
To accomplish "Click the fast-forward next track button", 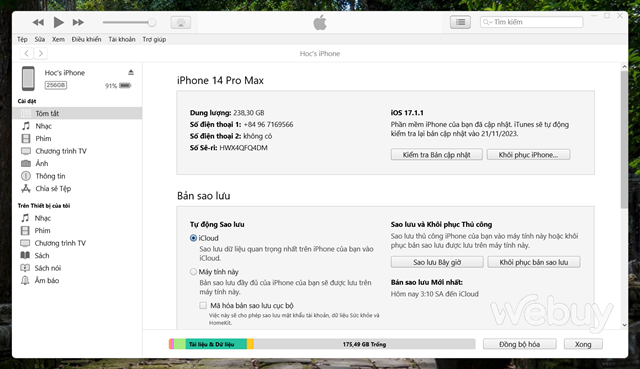I will click(x=78, y=22).
